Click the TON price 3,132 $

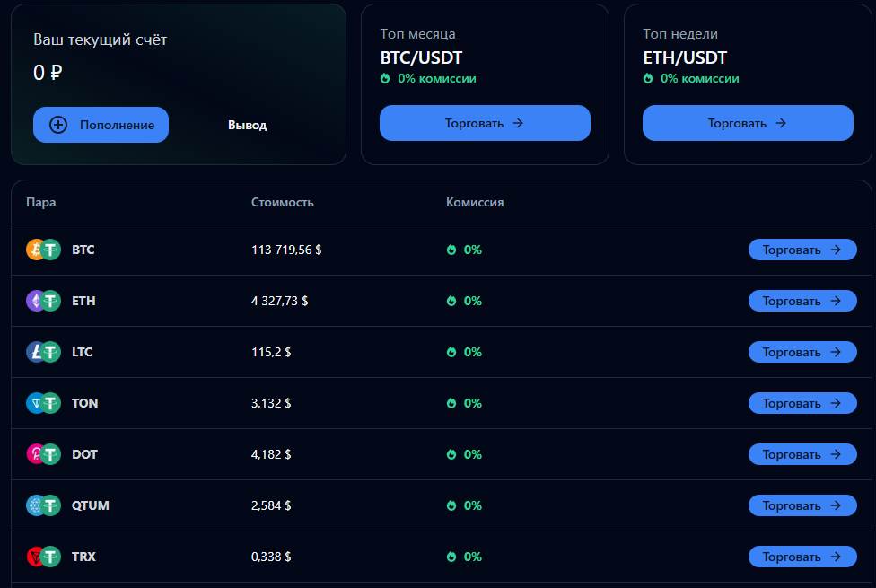(271, 403)
